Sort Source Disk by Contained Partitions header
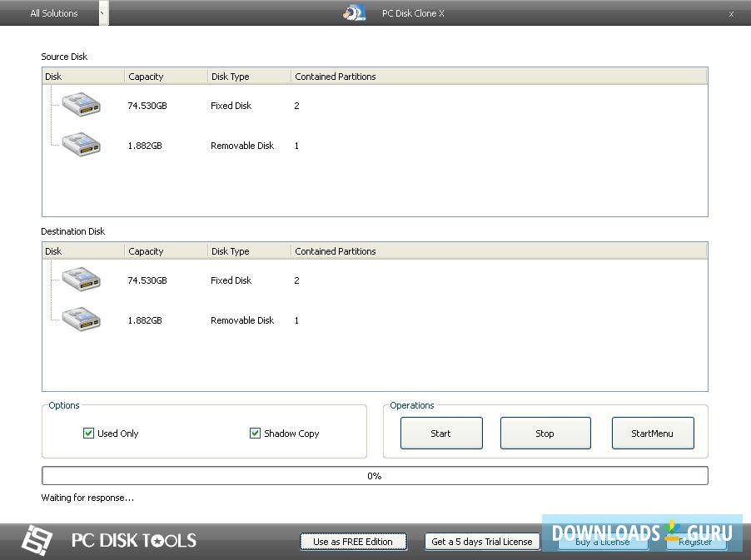751x560 pixels. (499, 77)
